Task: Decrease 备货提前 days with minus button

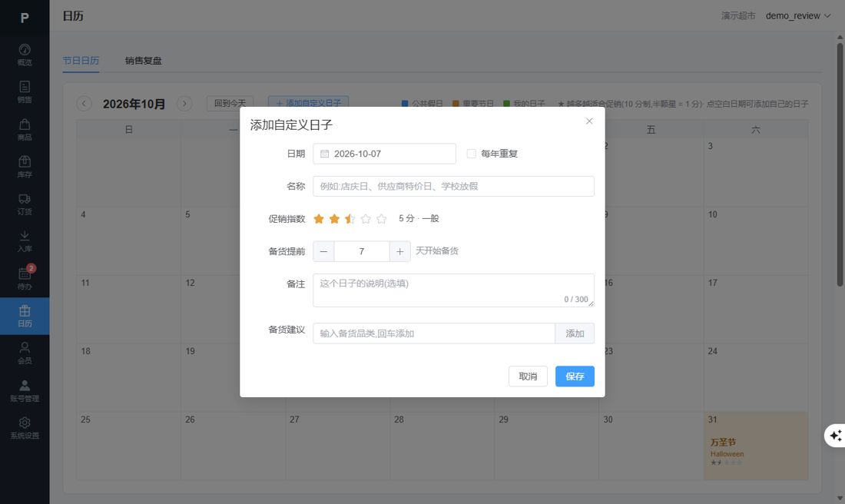Action: (323, 252)
